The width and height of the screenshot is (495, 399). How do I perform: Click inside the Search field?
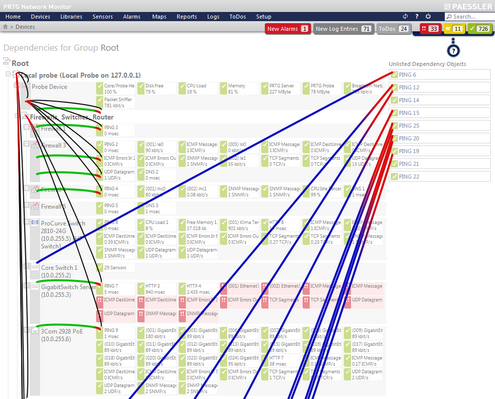coord(470,16)
